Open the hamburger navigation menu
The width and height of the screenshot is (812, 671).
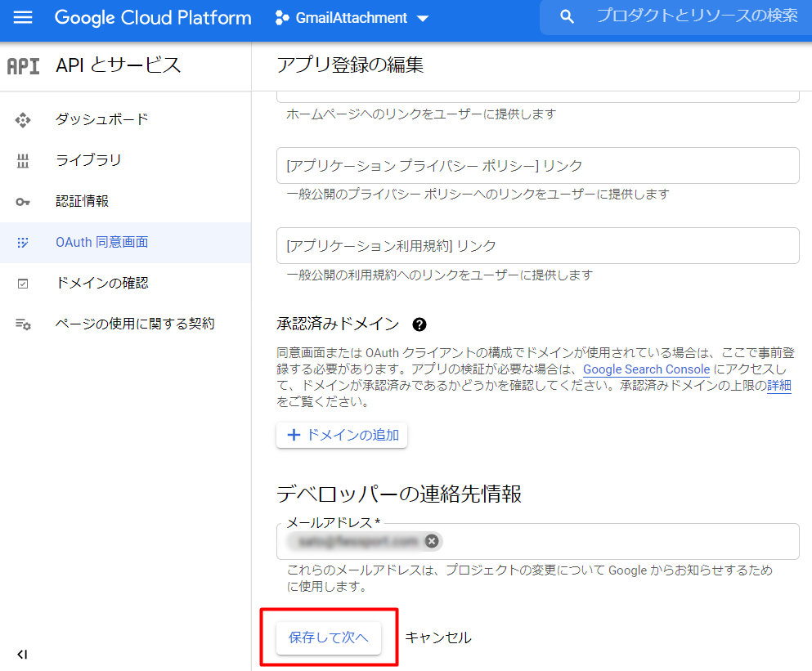(x=23, y=18)
